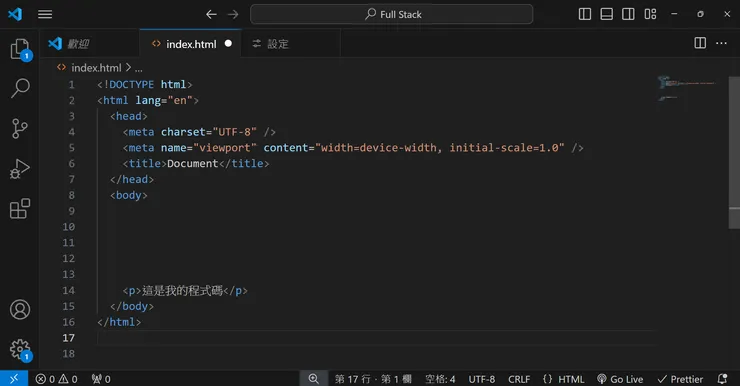Image resolution: width=740 pixels, height=386 pixels.
Task: Open the Search view in the activity bar
Action: pyautogui.click(x=20, y=88)
